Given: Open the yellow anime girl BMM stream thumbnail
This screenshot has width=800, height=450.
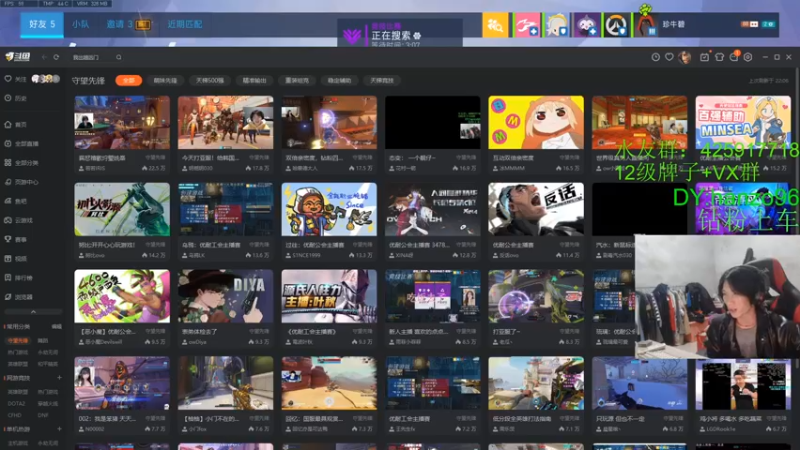Looking at the screenshot, I should (x=536, y=122).
